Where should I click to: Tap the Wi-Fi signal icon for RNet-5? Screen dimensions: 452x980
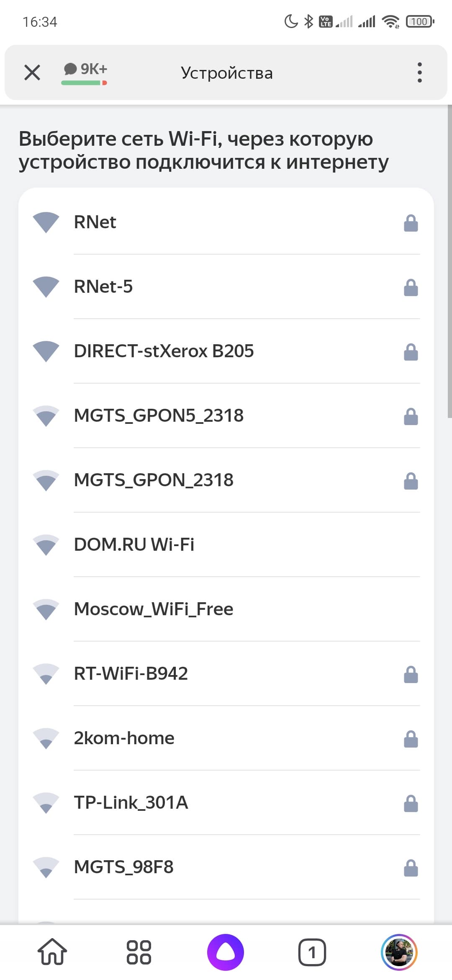46,287
